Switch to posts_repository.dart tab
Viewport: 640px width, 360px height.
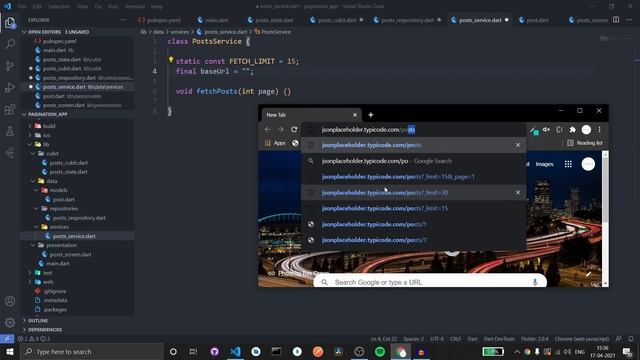pyautogui.click(x=407, y=20)
